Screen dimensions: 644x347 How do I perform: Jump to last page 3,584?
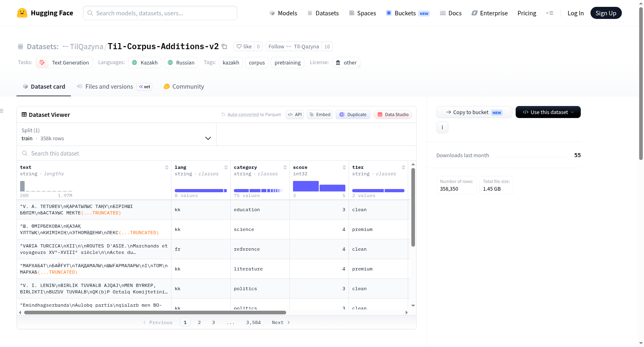(254, 322)
